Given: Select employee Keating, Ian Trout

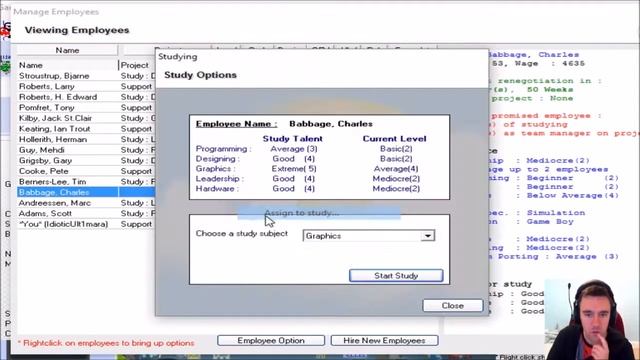Looking at the screenshot, I should point(54,129).
